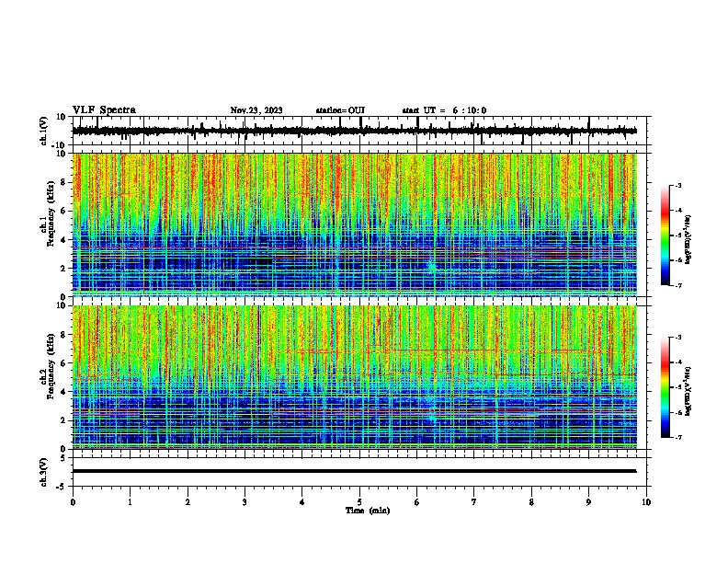
Task: Click the 'station=OUI' label
Action: [x=340, y=110]
